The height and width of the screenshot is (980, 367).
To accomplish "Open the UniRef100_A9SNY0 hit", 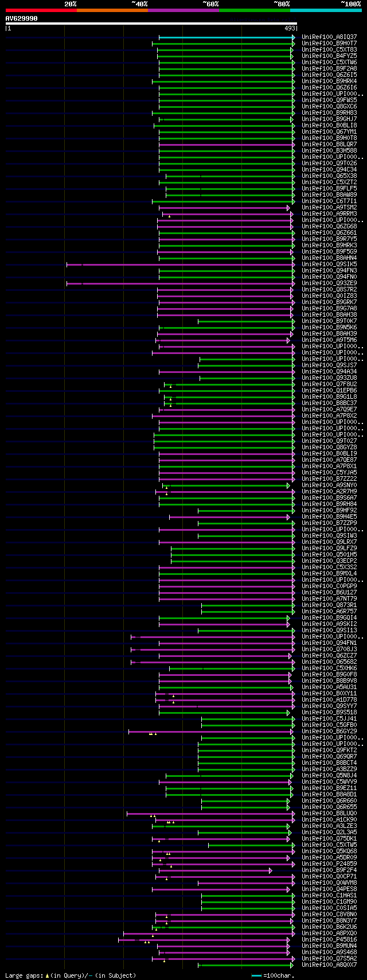I will click(x=329, y=485).
